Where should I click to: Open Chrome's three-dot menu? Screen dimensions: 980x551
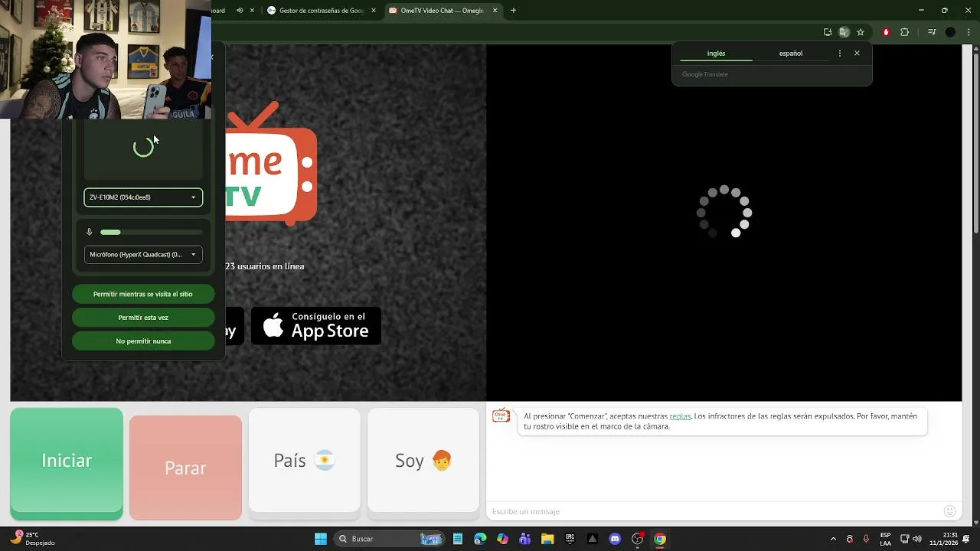tap(968, 32)
